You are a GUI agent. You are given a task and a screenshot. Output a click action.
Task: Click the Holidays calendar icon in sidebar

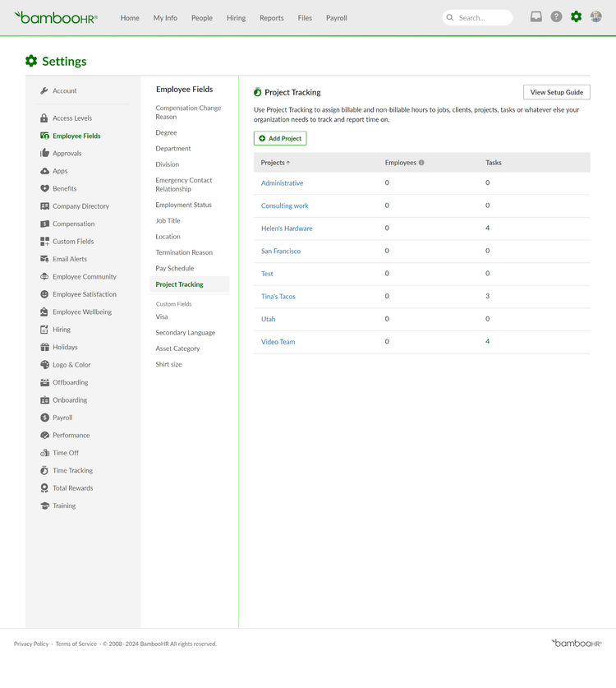[x=44, y=347]
